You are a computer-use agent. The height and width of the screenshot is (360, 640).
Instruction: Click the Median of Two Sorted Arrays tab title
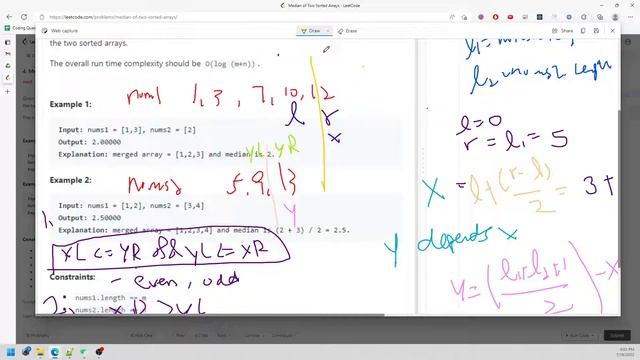tap(324, 6)
